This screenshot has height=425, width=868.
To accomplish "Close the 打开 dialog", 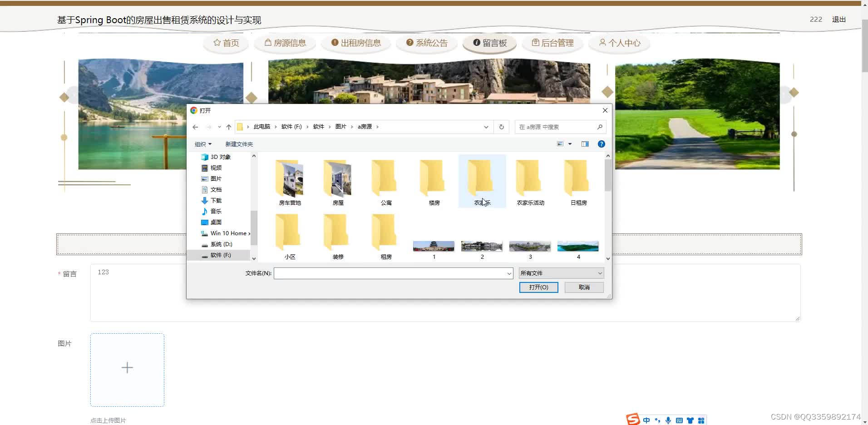I will coord(605,110).
